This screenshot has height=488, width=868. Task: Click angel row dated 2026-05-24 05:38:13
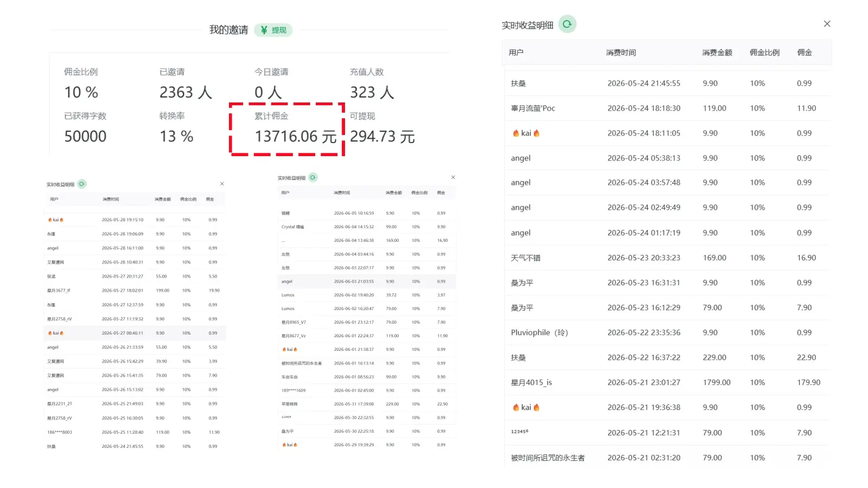click(667, 158)
